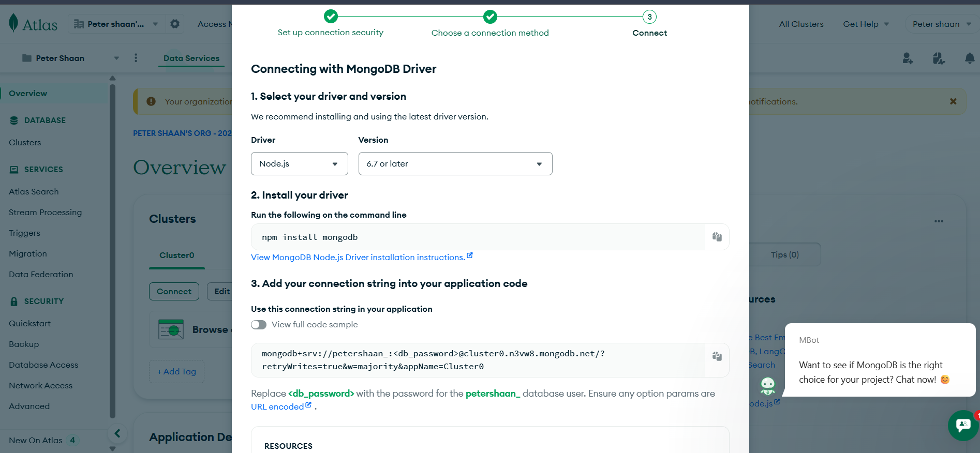Image resolution: width=980 pixels, height=453 pixels.
Task: Open Advanced in sidebar
Action: (29, 406)
